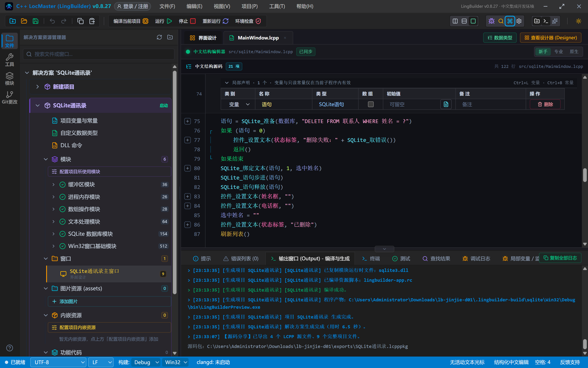Click the 删除 button for variable
This screenshot has height=368, width=588.
pyautogui.click(x=545, y=104)
